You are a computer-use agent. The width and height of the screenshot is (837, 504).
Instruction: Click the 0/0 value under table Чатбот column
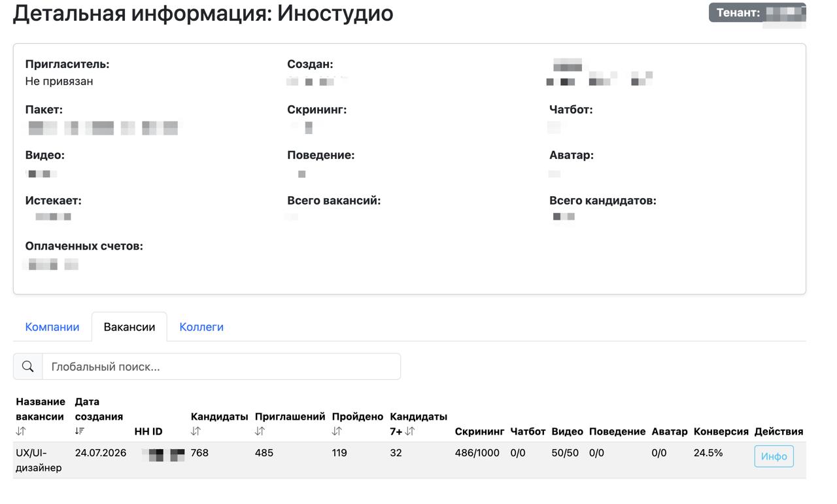click(518, 452)
